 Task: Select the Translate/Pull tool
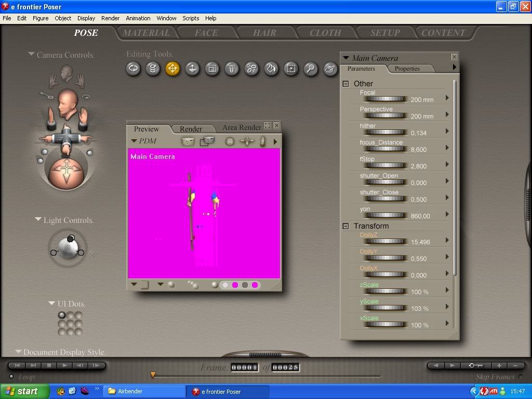[172, 69]
